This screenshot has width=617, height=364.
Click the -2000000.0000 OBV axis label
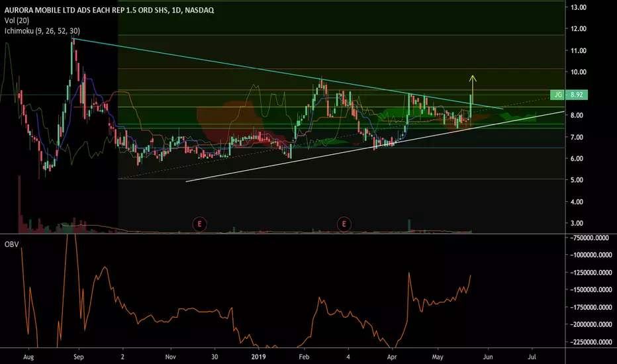(x=591, y=325)
